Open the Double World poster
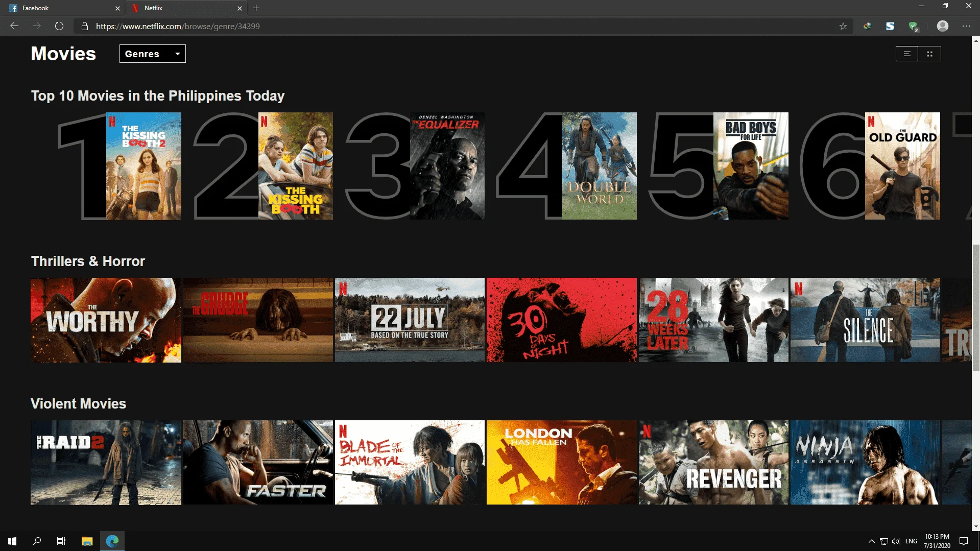980x551 pixels. point(599,166)
